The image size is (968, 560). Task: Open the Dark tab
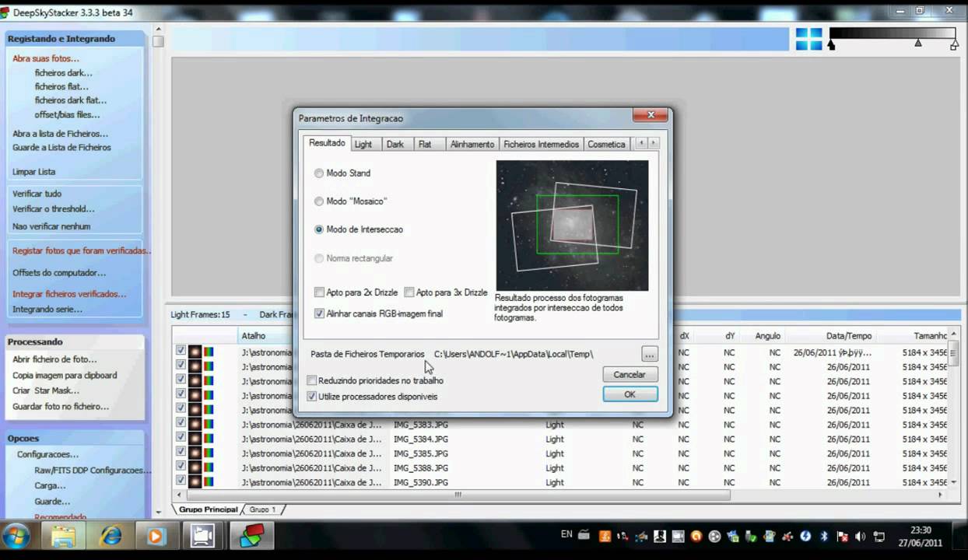point(395,144)
